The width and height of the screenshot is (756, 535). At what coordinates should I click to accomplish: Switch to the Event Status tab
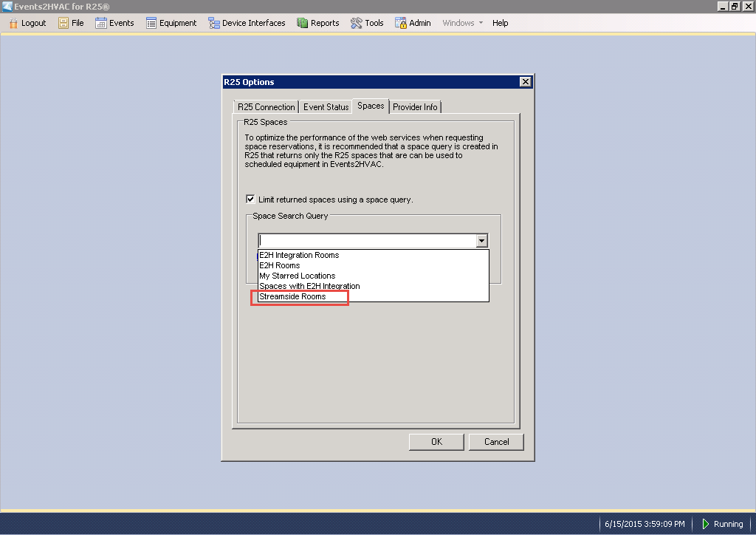(x=326, y=107)
